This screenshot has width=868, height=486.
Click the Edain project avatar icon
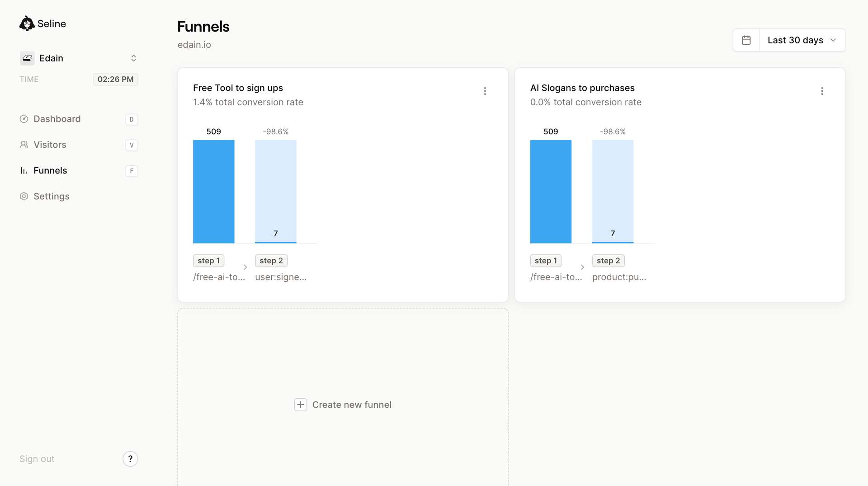(x=27, y=58)
